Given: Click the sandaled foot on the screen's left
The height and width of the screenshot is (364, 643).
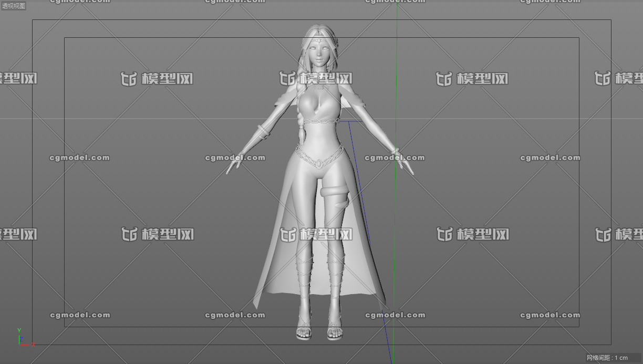Looking at the screenshot, I should (x=305, y=331).
